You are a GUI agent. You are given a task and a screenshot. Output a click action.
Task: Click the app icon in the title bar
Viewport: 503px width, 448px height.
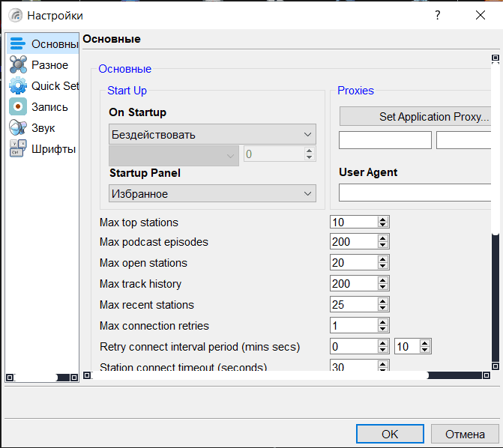click(x=15, y=15)
